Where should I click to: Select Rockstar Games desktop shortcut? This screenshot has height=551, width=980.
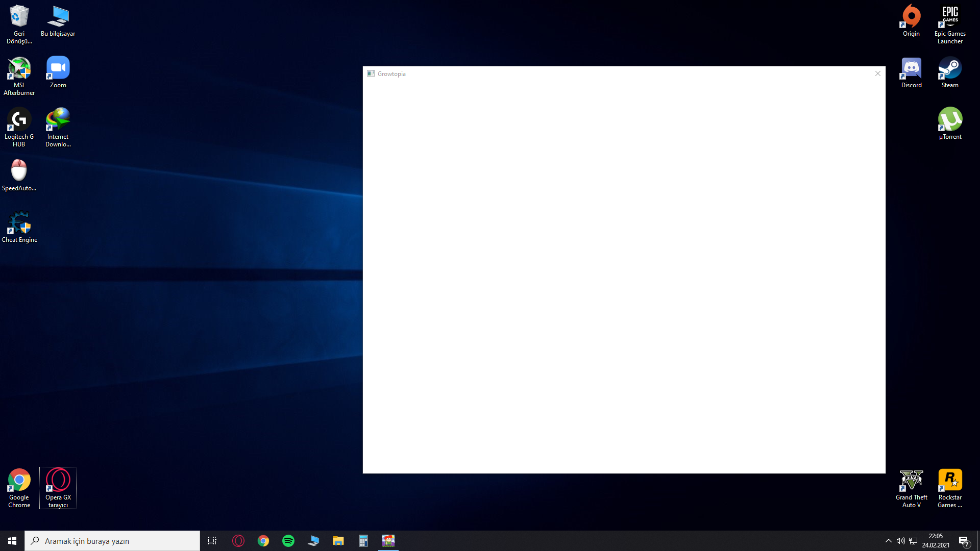point(950,488)
